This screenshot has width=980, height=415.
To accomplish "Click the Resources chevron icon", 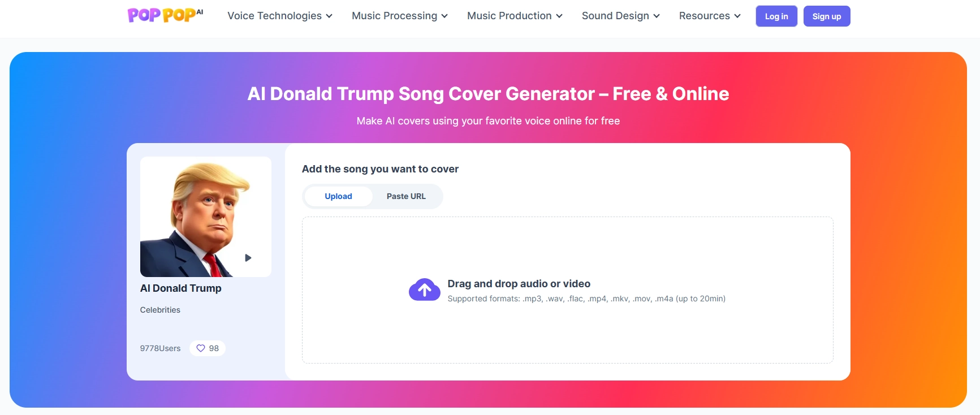I will point(737,16).
